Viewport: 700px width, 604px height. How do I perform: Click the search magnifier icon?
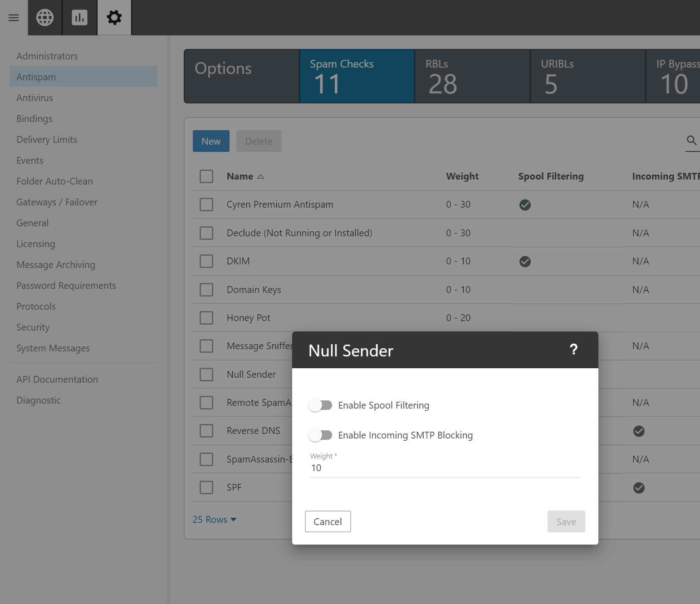691,141
